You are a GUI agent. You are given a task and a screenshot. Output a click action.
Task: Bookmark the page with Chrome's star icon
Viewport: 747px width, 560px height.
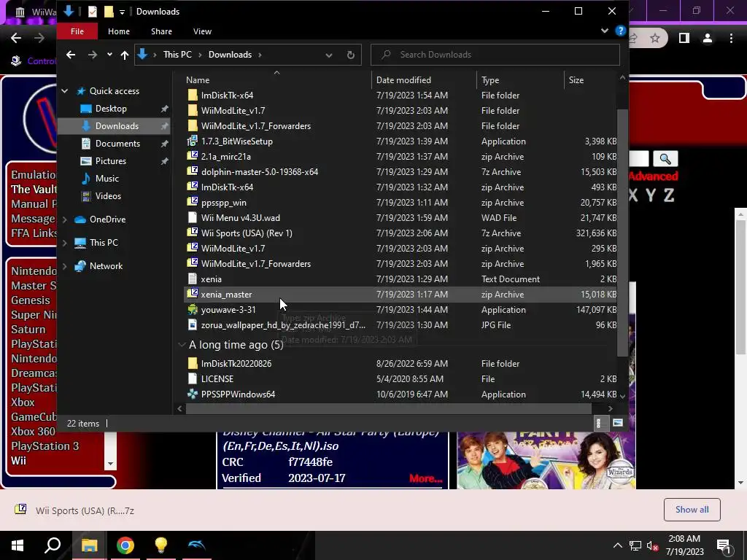pyautogui.click(x=655, y=38)
